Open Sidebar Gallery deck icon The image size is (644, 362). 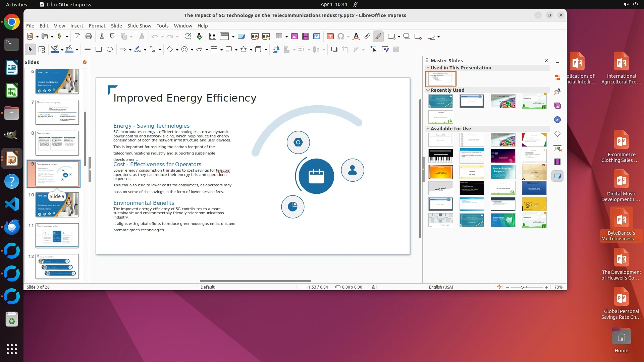557,106
